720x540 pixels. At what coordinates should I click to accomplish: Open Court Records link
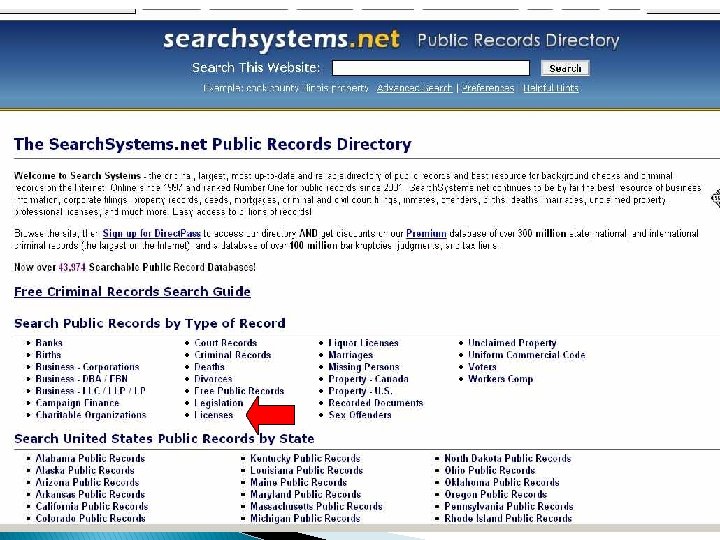(225, 343)
